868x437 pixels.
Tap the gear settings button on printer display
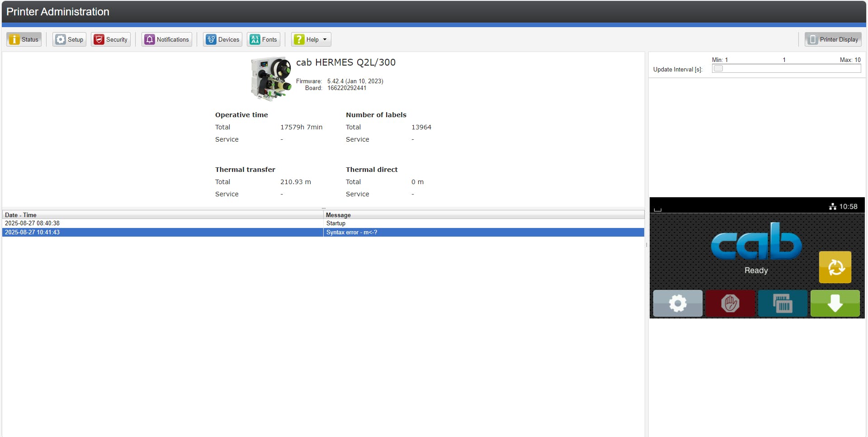click(678, 303)
